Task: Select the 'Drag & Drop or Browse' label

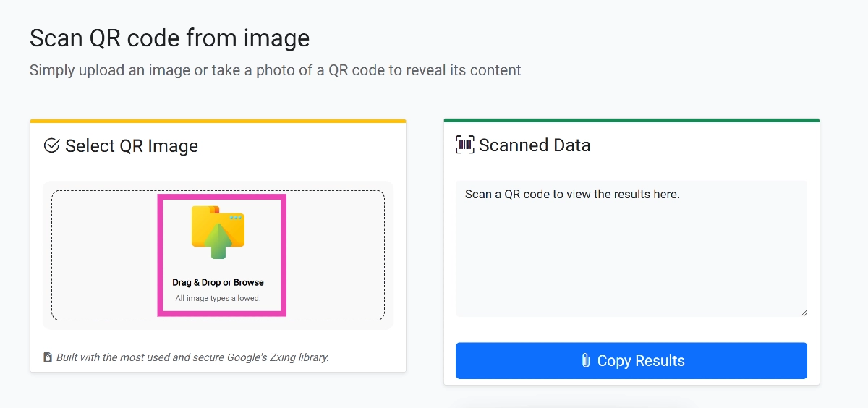Action: pos(218,282)
